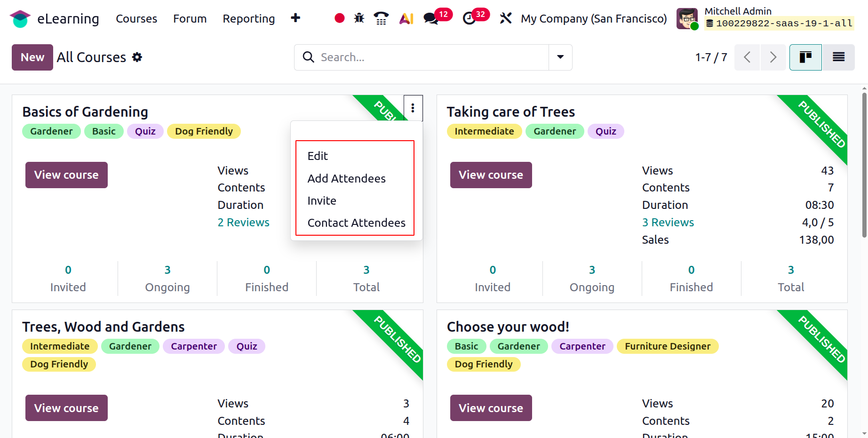Image resolution: width=868 pixels, height=438 pixels.
Task: Open conversations with 12 unread messages
Action: pos(431,18)
